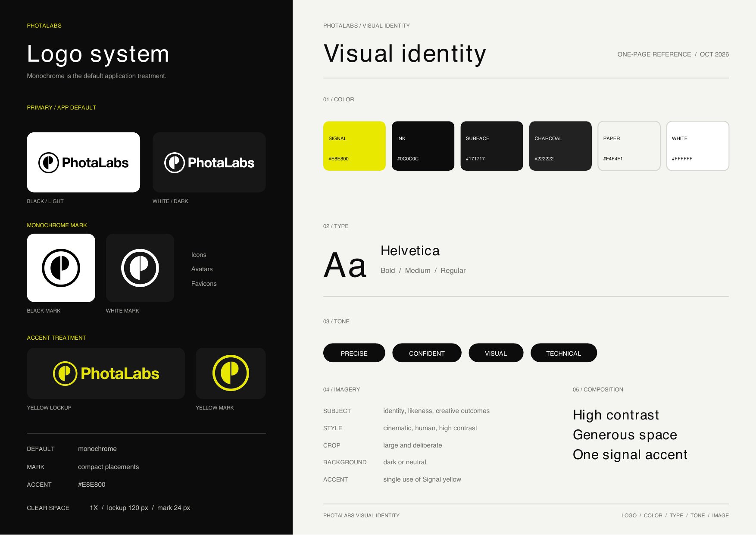Click the 'Generous space' composition line
Viewport: 756px width, 535px height.
[625, 435]
